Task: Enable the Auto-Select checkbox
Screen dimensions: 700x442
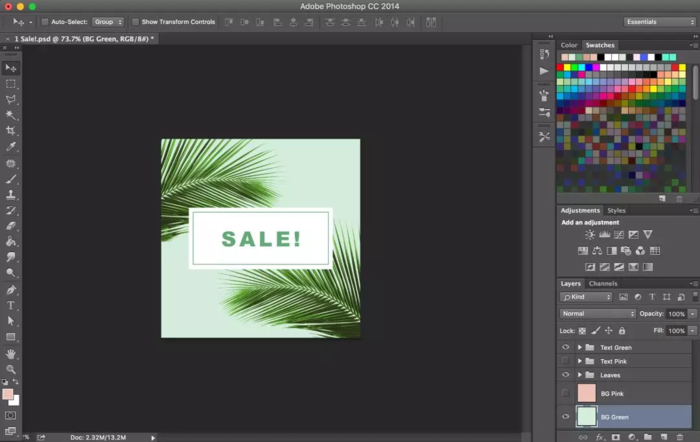Action: [46, 21]
